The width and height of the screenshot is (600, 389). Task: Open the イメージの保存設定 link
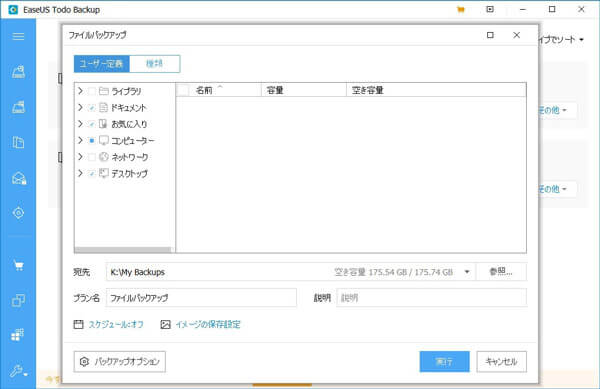[208, 324]
